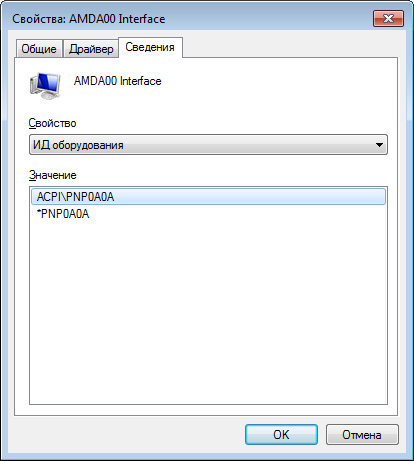The width and height of the screenshot is (414, 461).
Task: Open the Драйвер tab
Action: tap(91, 49)
